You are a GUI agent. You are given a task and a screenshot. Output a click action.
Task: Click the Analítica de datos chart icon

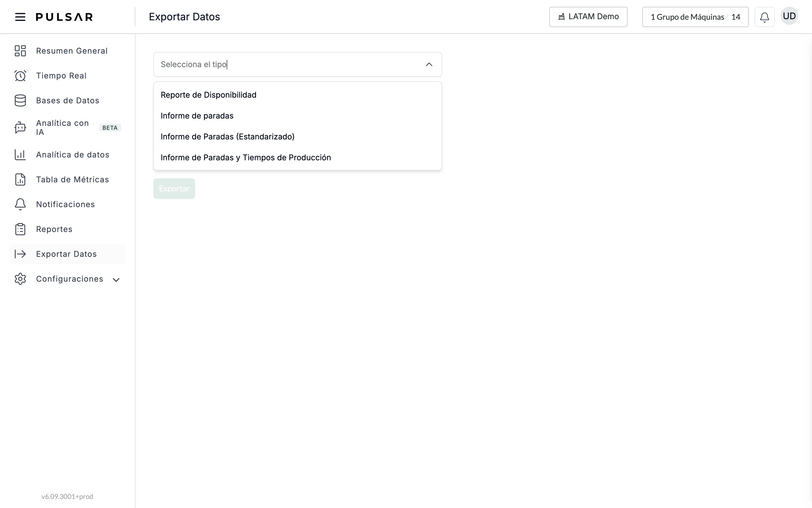(x=20, y=155)
